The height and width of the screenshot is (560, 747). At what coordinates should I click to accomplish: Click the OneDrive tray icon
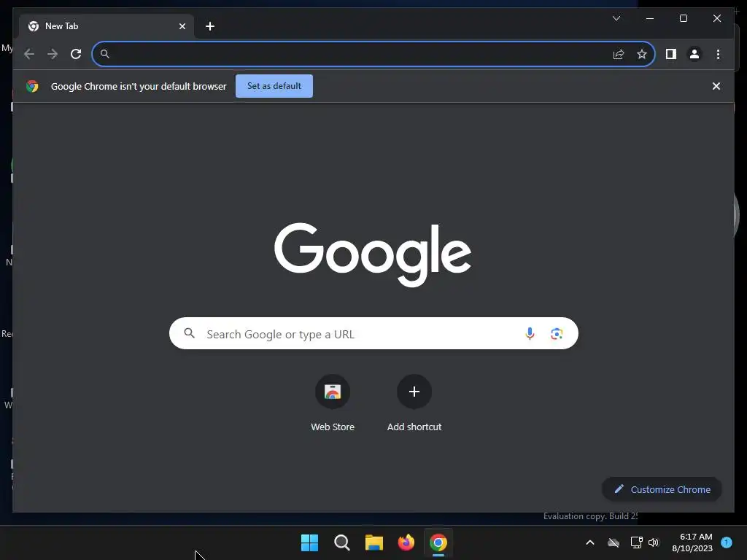614,542
